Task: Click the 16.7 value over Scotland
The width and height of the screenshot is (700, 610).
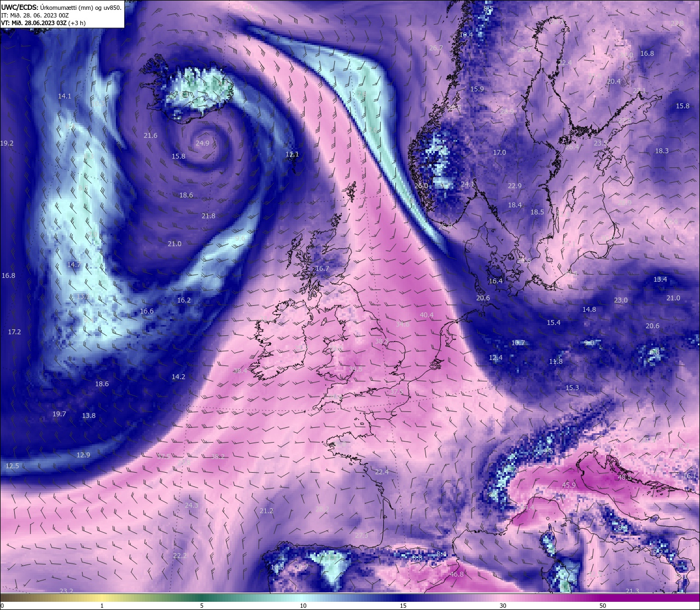Action: (x=323, y=269)
